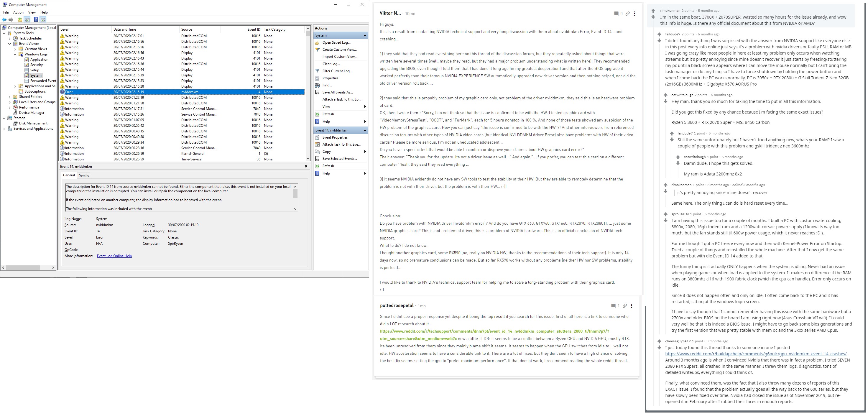
Task: Click the Forward arrow in toolbar
Action: coord(11,19)
